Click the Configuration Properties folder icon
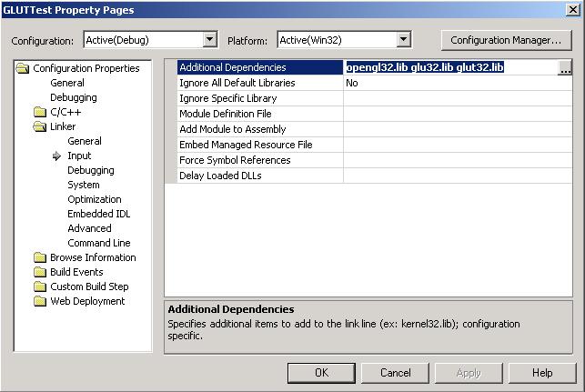This screenshot has height=392, width=585. (23, 68)
